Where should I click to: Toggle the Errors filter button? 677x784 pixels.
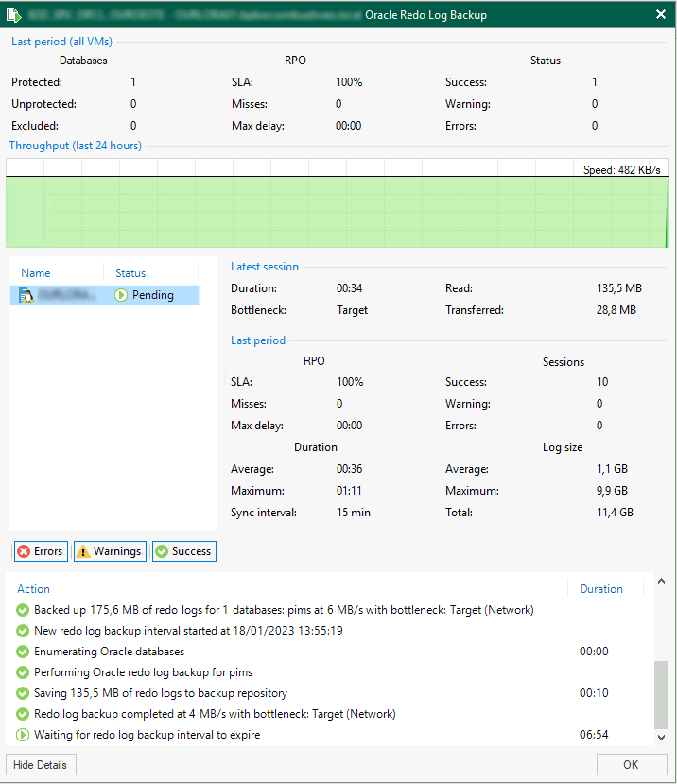[x=41, y=551]
